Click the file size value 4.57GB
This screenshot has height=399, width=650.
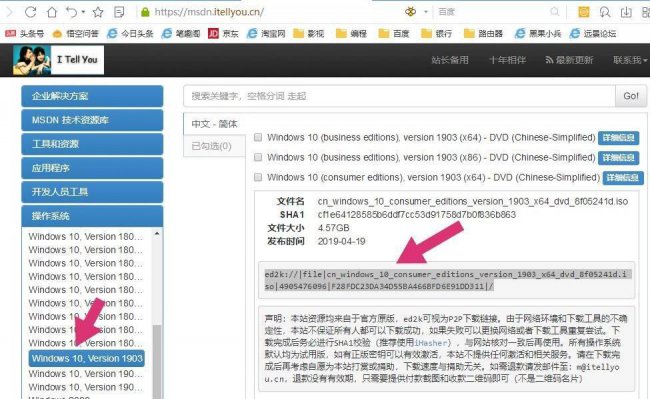[333, 228]
